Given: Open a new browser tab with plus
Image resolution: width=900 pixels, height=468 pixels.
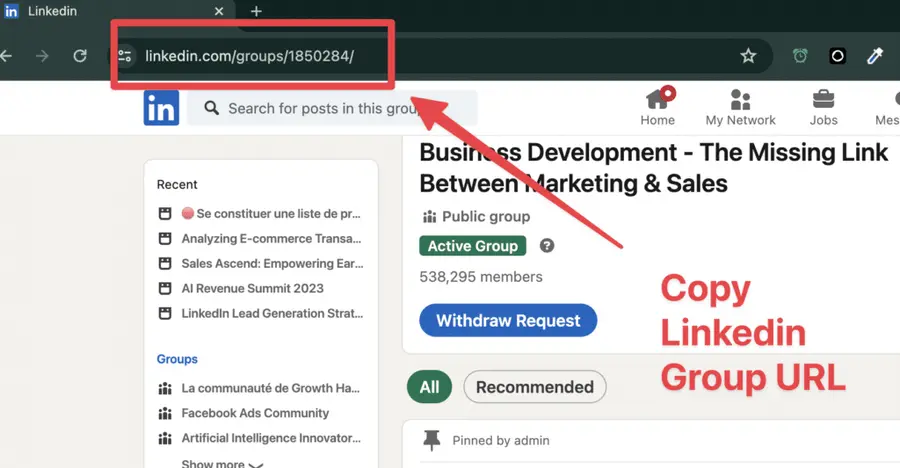Looking at the screenshot, I should tap(257, 11).
